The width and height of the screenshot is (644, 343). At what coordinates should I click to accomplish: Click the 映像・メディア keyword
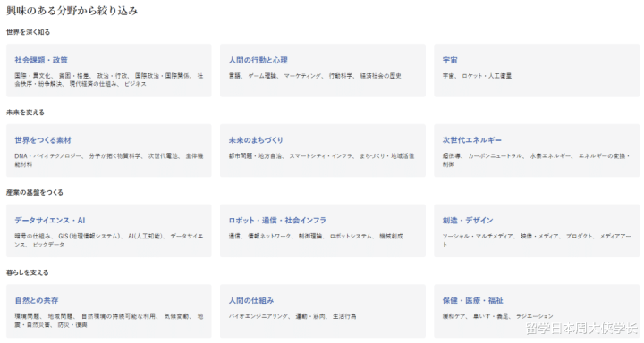[539, 236]
